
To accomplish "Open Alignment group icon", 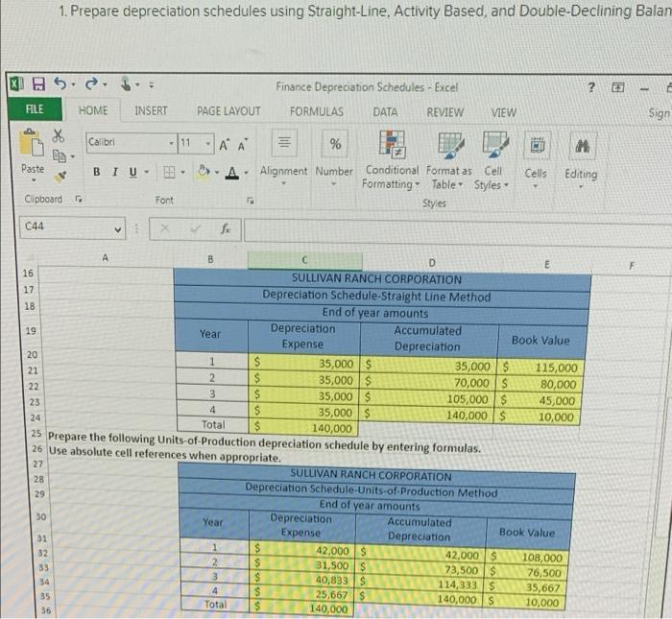I will pos(284,142).
